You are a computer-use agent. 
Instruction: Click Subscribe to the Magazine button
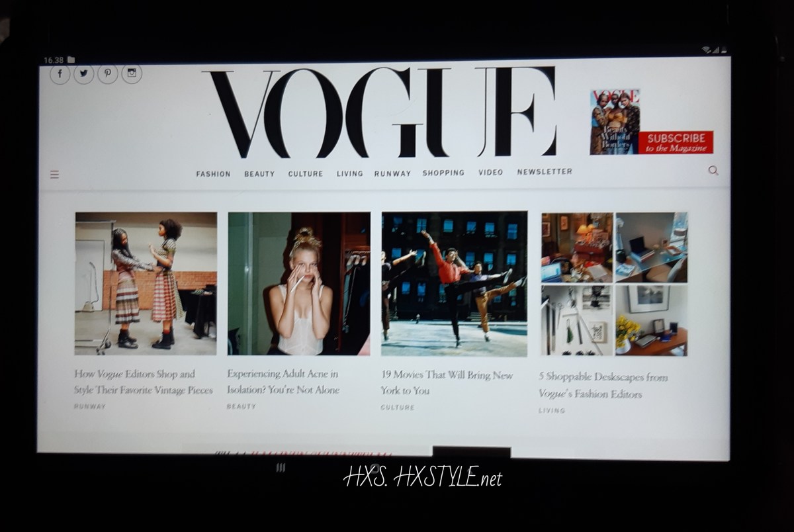coord(675,142)
